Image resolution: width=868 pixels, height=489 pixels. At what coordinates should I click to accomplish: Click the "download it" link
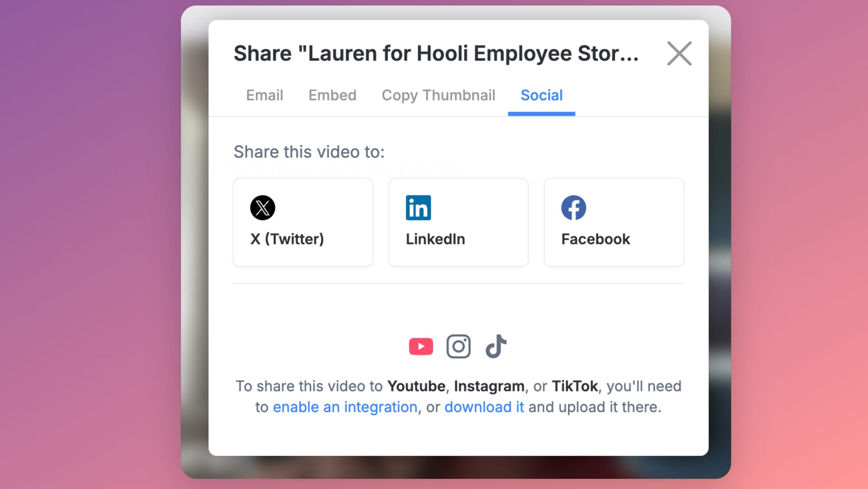pos(484,407)
